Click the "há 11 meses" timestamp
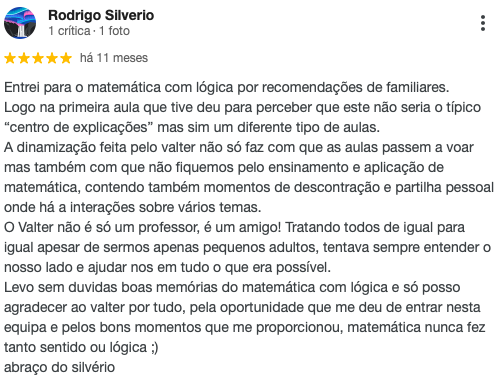 pos(114,58)
